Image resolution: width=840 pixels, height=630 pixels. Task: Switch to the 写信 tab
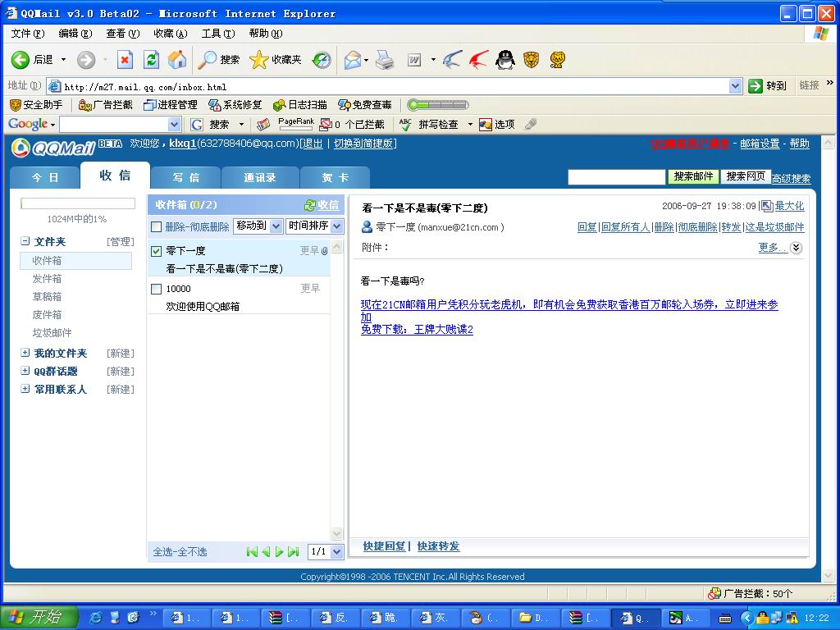coord(186,177)
